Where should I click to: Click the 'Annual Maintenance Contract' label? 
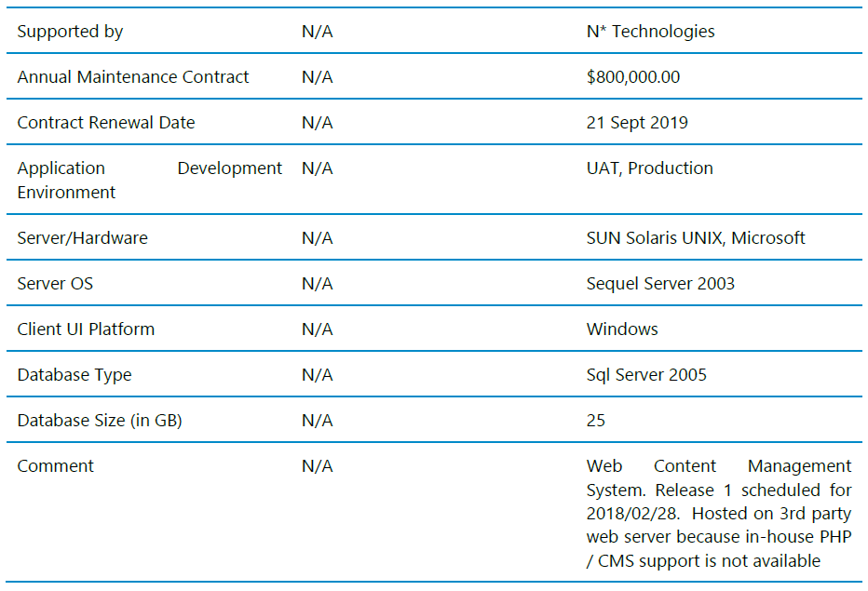click(133, 77)
